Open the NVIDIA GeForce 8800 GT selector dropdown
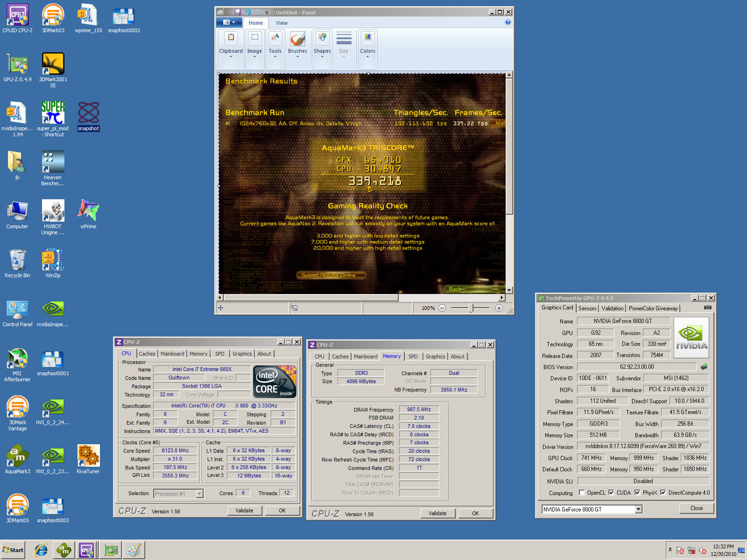 click(x=638, y=509)
